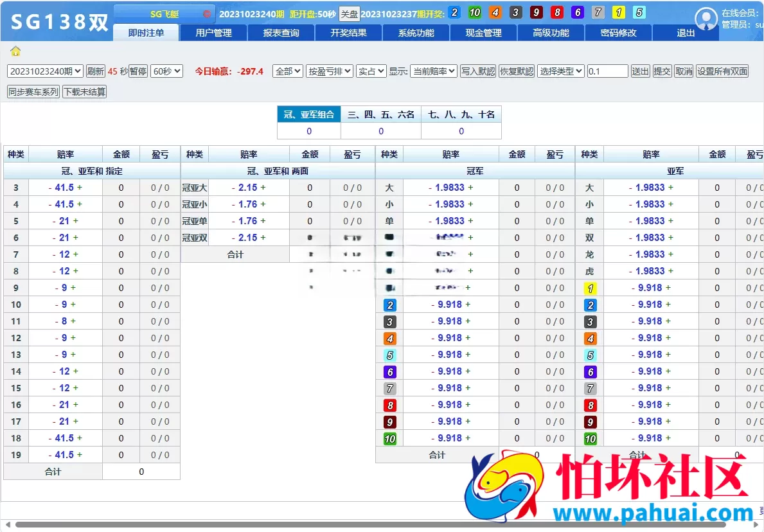Click the blue ball 2 in draw results
This screenshot has width=764, height=532.
click(454, 12)
